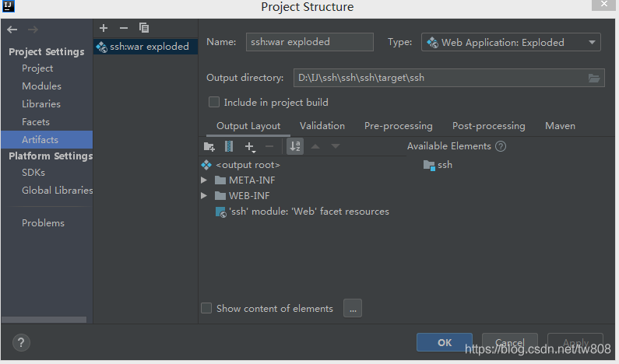619x364 pixels.
Task: Switch to the Output Layout tab
Action: click(248, 126)
